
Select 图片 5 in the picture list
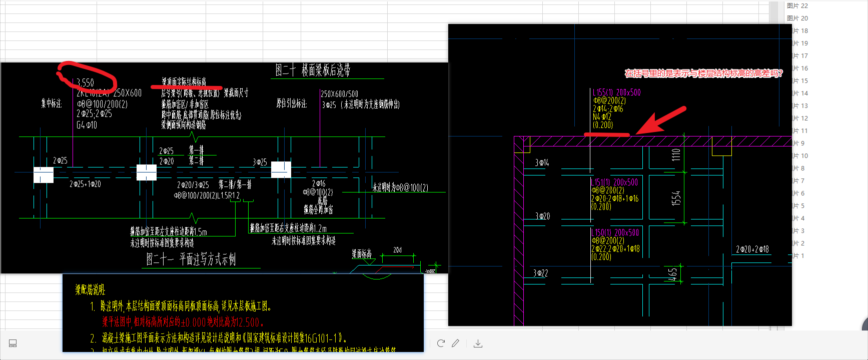tap(799, 205)
